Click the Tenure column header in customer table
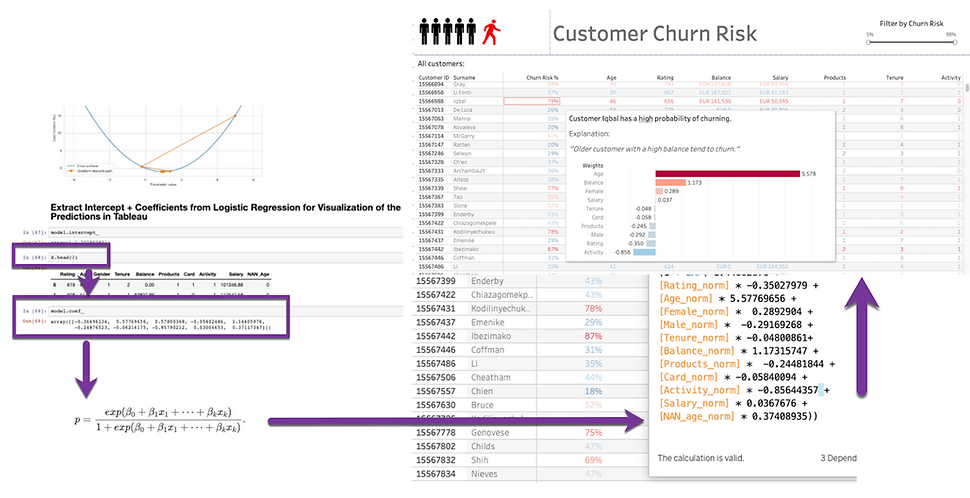This screenshot has width=970, height=498. pos(895,77)
